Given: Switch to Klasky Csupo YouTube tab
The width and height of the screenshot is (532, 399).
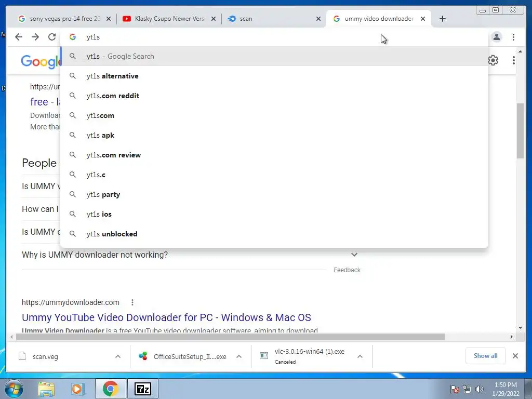Looking at the screenshot, I should point(169,19).
